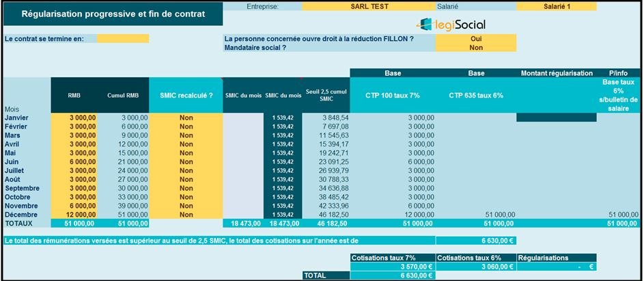Toggle SMIC recalculé value for Décembre

tap(186, 214)
